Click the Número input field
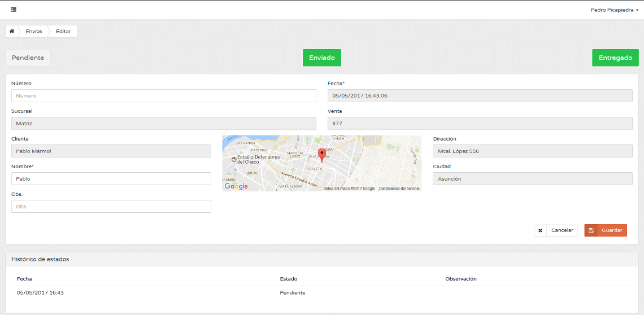 (163, 96)
